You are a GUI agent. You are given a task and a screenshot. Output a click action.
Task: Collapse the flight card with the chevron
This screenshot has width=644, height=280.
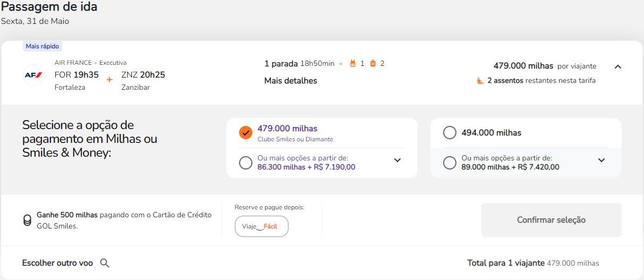pyautogui.click(x=617, y=67)
